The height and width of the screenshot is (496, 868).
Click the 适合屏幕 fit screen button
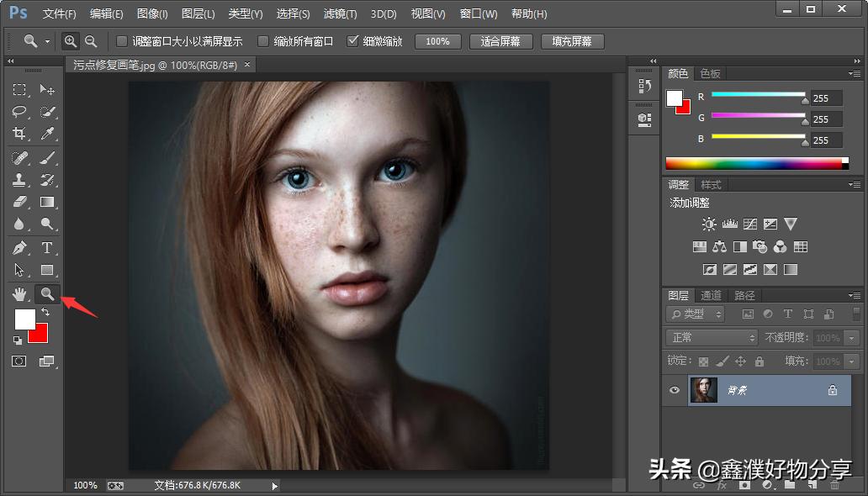click(x=500, y=41)
